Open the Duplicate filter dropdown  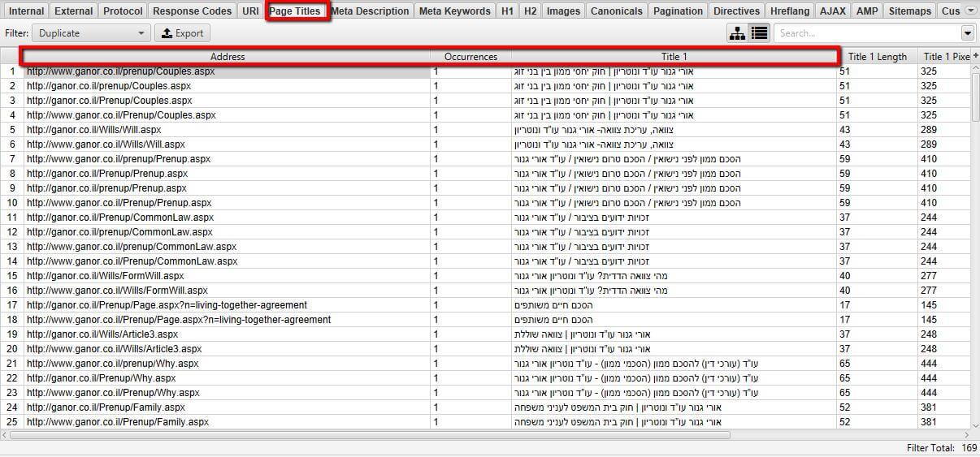(91, 33)
